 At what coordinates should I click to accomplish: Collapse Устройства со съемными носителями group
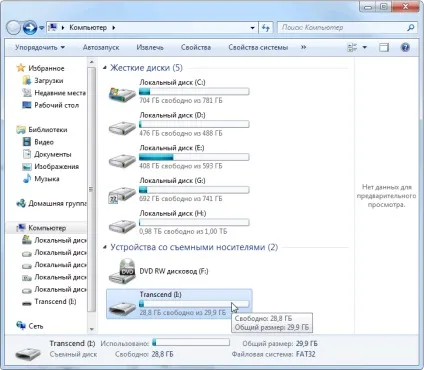(105, 247)
